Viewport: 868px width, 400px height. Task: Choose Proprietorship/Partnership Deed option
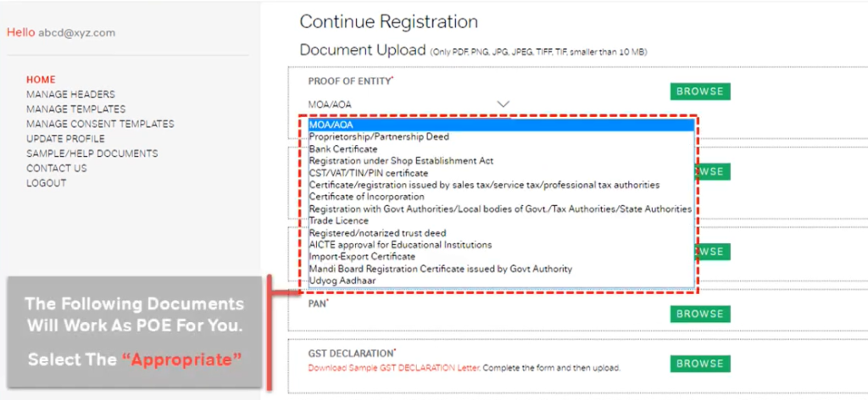(x=502, y=136)
